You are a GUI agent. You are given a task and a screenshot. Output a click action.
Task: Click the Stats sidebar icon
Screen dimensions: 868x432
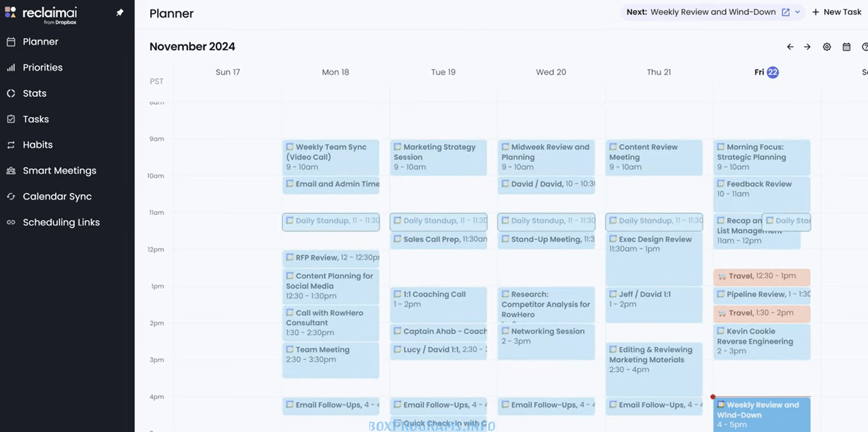click(11, 93)
